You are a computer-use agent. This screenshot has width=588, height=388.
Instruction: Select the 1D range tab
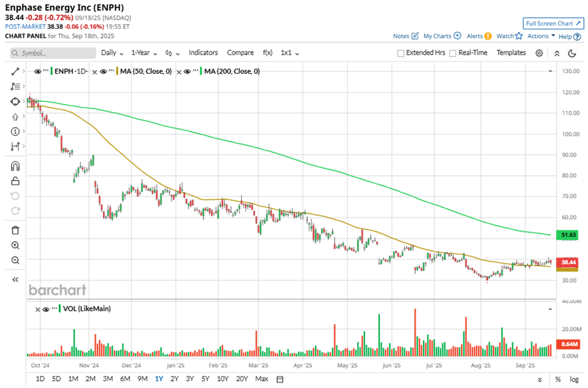[40, 379]
